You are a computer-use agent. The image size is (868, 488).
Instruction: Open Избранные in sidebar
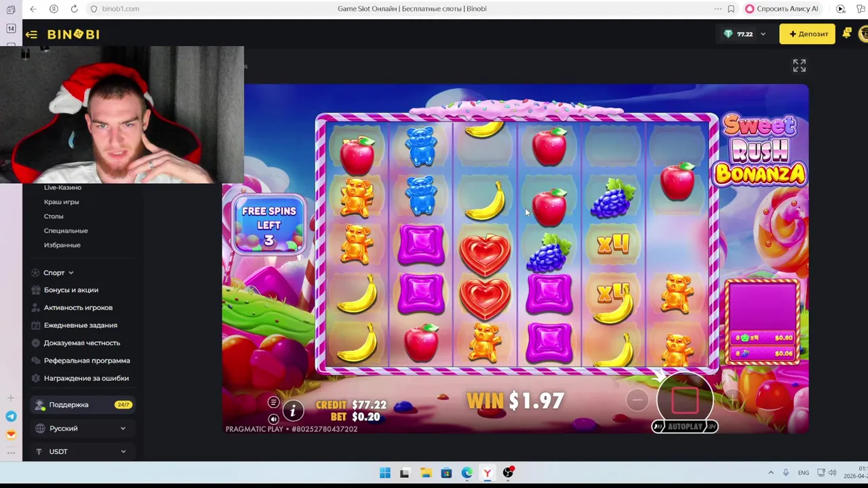tap(62, 245)
